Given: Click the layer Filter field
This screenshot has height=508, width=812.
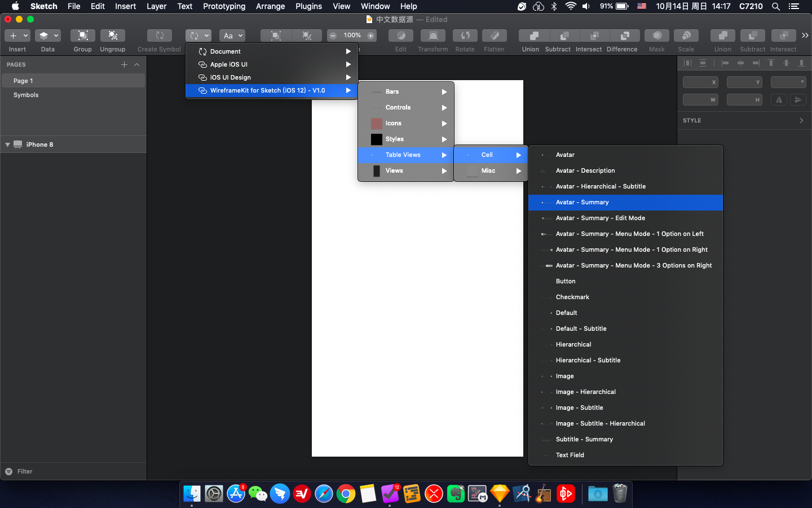Looking at the screenshot, I should 73,471.
